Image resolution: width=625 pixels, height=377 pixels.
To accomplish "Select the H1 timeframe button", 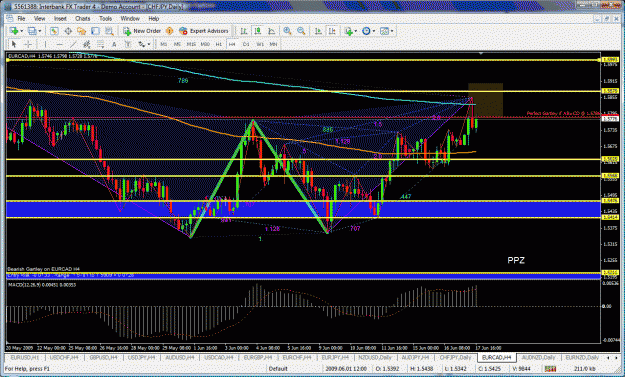I will coord(218,44).
